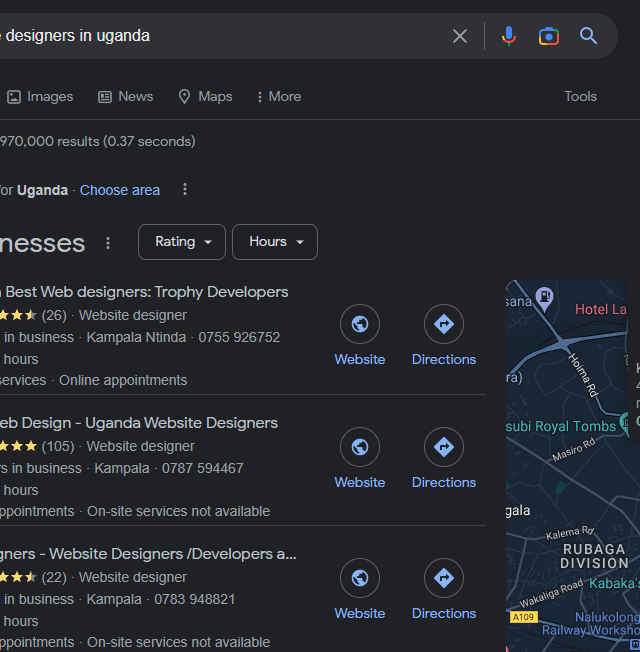The image size is (640, 652).
Task: Click the (22) reviews count
Action: point(54,578)
